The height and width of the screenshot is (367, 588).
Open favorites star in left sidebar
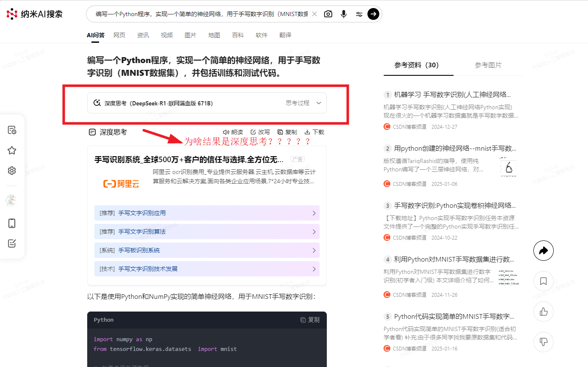pyautogui.click(x=12, y=150)
